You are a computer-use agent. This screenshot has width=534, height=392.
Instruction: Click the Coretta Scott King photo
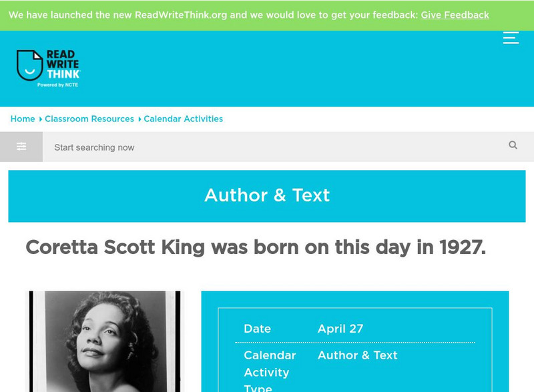point(103,341)
